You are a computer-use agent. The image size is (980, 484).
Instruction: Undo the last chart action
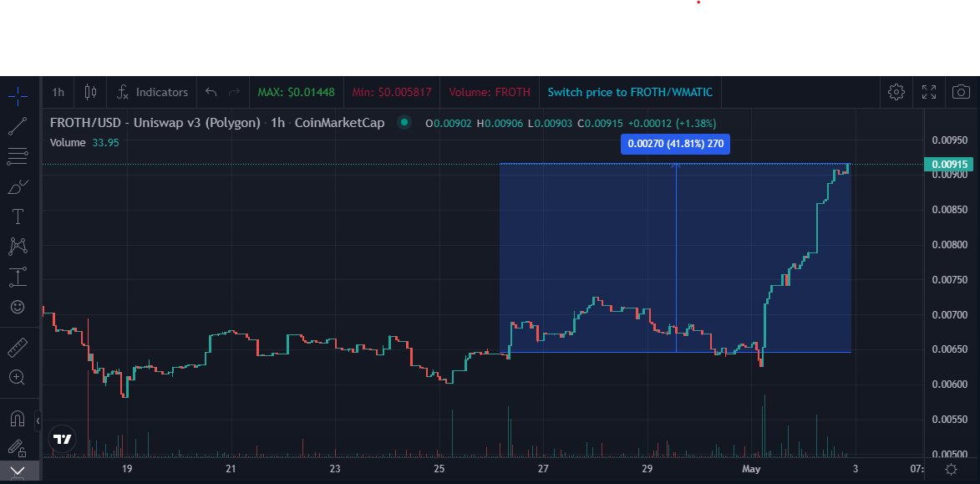(211, 93)
